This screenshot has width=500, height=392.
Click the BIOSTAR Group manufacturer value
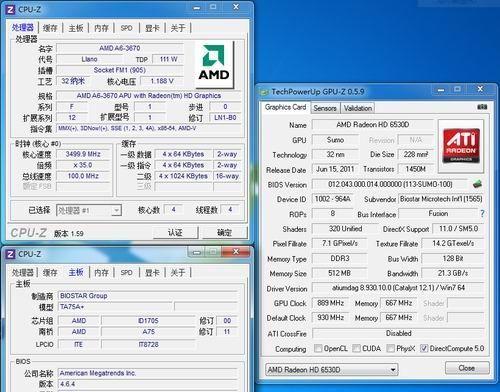(148, 296)
